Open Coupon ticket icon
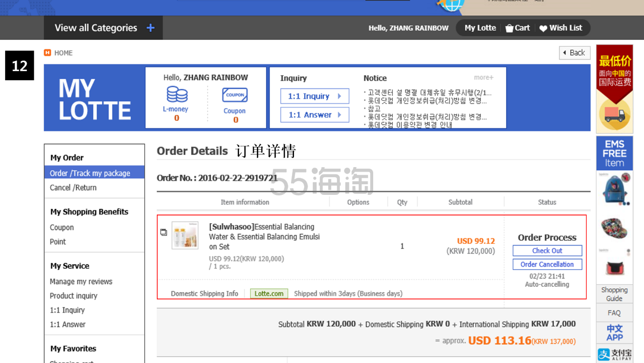644x363 pixels. 235,95
